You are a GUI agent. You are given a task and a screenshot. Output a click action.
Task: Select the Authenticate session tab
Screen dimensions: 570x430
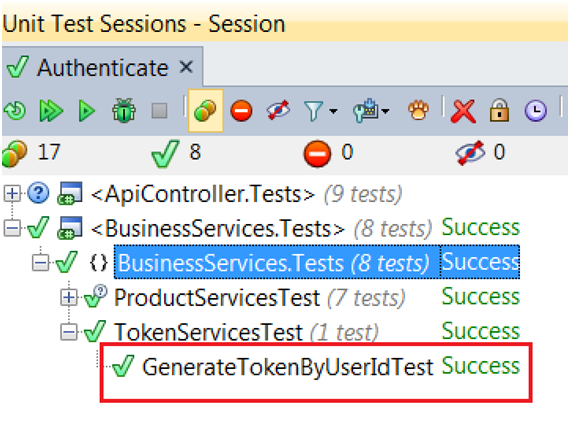click(103, 68)
